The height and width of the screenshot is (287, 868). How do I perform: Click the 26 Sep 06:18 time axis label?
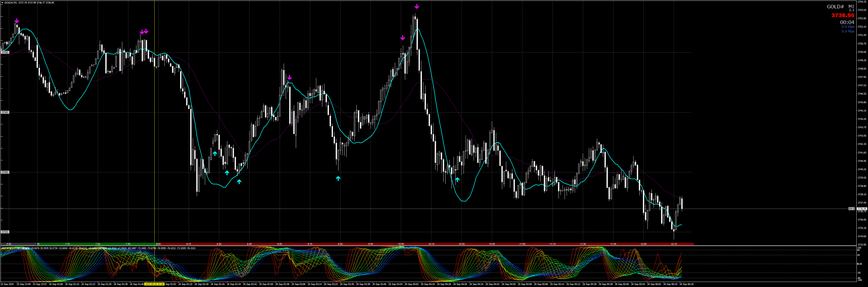click(686, 284)
